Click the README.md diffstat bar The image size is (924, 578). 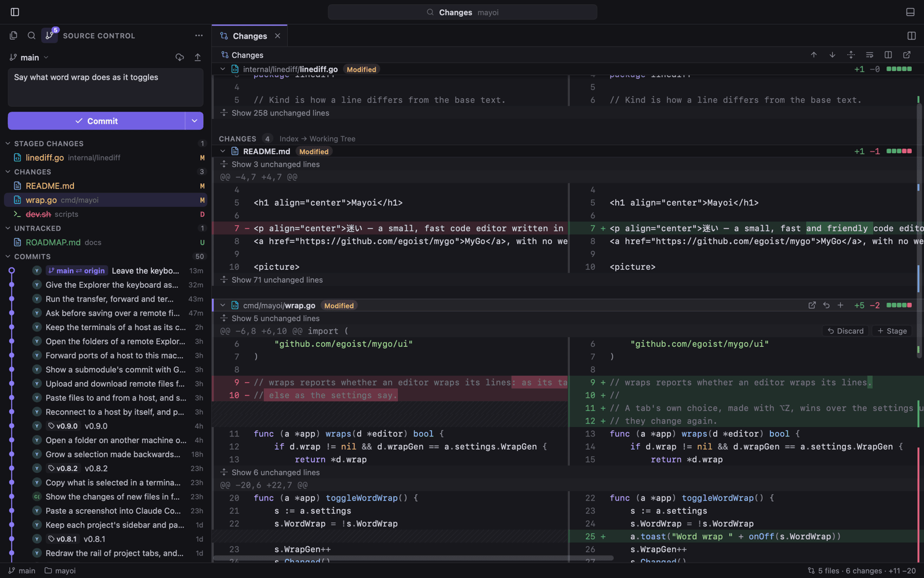(x=899, y=151)
